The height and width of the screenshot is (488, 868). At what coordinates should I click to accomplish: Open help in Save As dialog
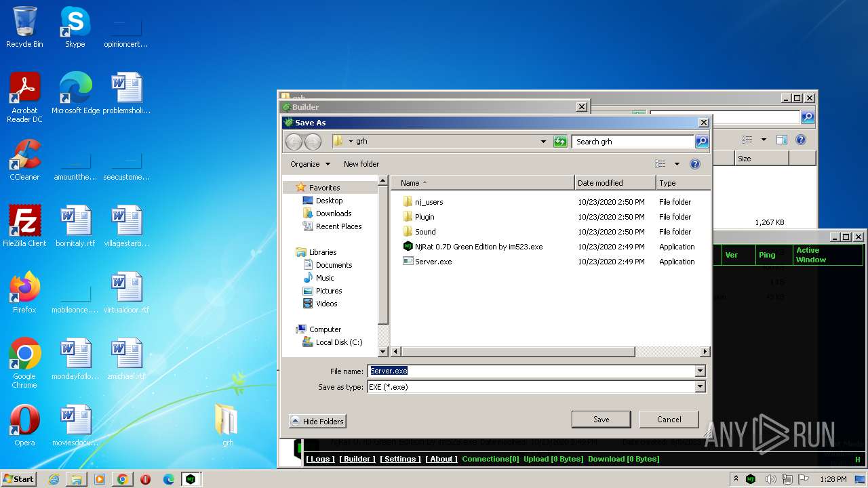[694, 164]
